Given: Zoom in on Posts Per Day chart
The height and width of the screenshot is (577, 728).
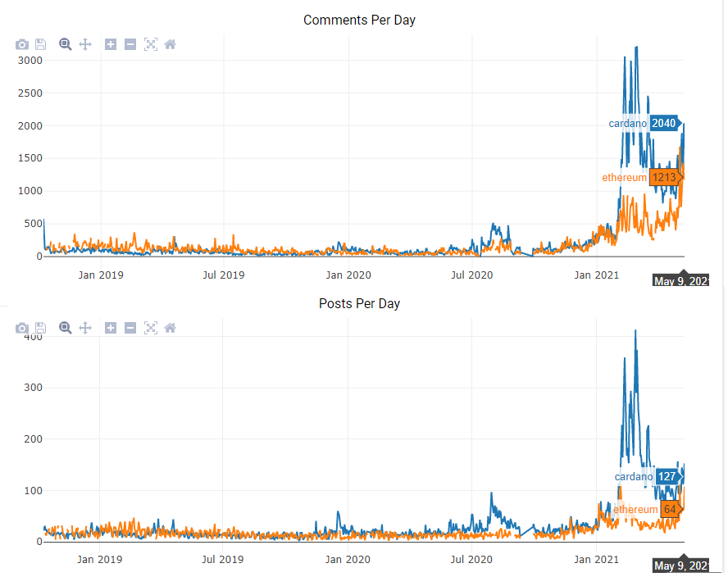Looking at the screenshot, I should coord(111,328).
